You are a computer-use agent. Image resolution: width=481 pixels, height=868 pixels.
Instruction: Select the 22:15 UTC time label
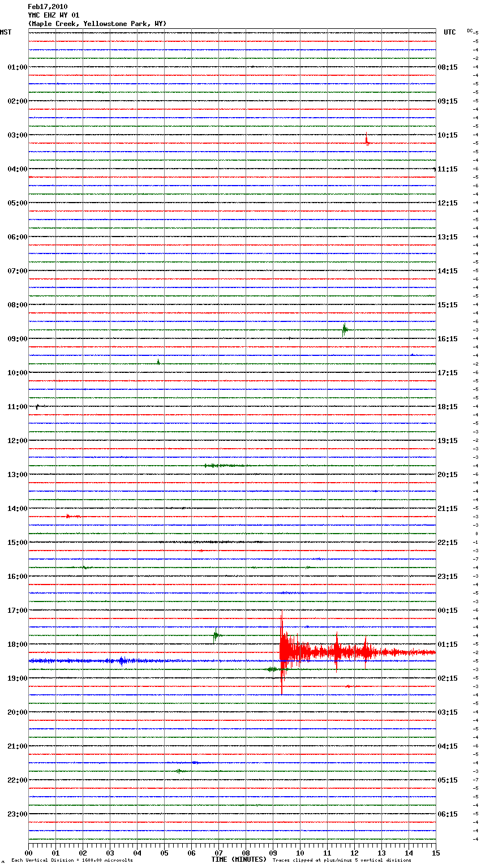tap(448, 543)
